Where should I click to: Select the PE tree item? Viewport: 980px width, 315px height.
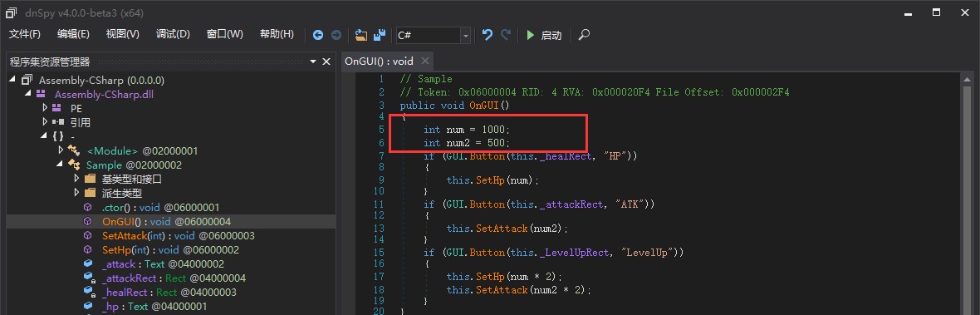(x=76, y=109)
